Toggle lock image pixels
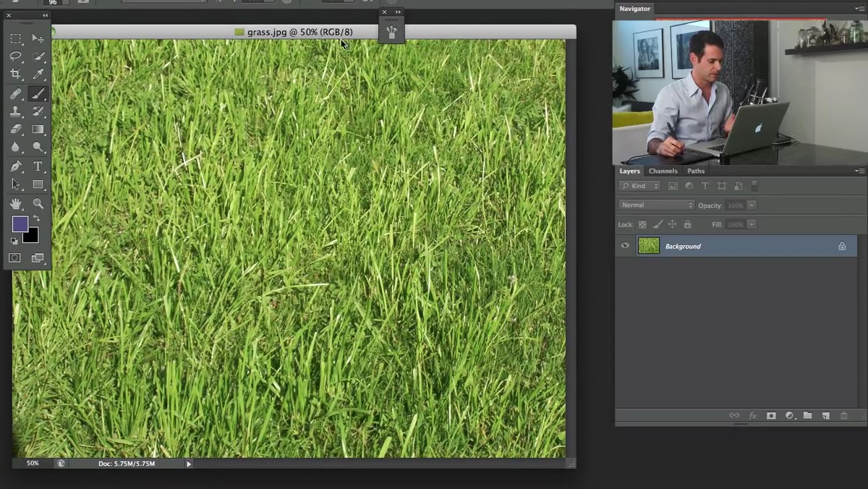This screenshot has height=489, width=868. click(x=658, y=224)
